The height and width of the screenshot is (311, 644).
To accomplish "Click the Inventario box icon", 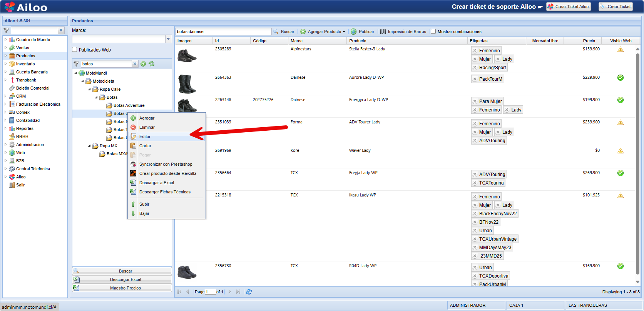I will coord(12,64).
